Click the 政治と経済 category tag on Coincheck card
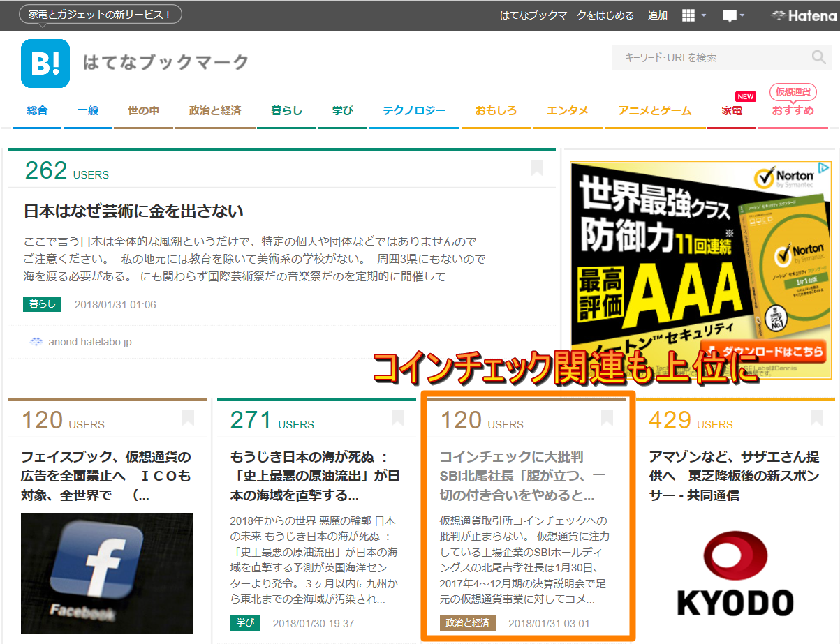This screenshot has height=644, width=840. (467, 623)
